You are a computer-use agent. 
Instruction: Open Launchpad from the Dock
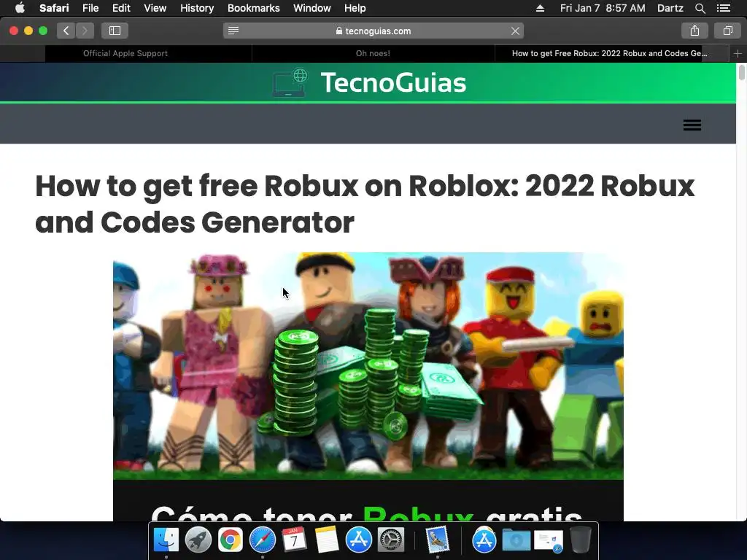click(x=198, y=540)
